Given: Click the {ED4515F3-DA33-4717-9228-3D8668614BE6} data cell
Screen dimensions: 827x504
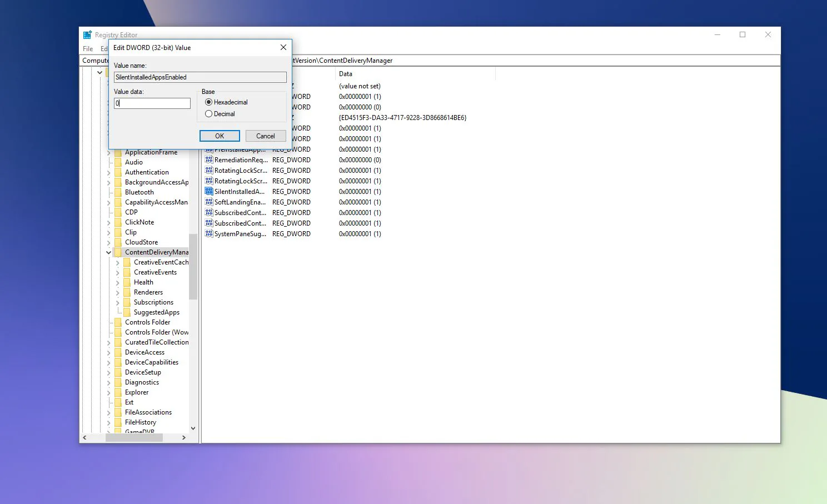Looking at the screenshot, I should (x=403, y=118).
